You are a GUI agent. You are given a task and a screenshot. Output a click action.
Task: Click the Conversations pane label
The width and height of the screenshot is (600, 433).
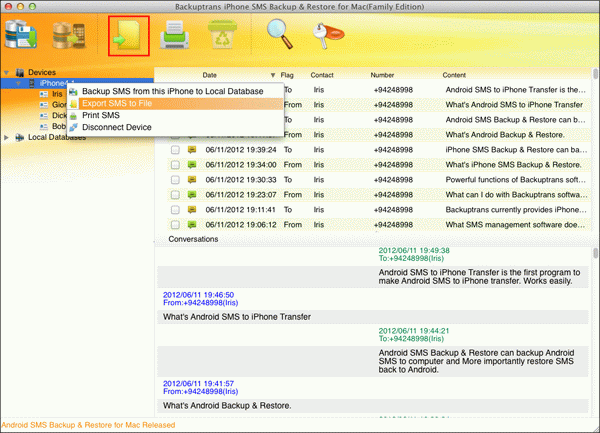193,239
